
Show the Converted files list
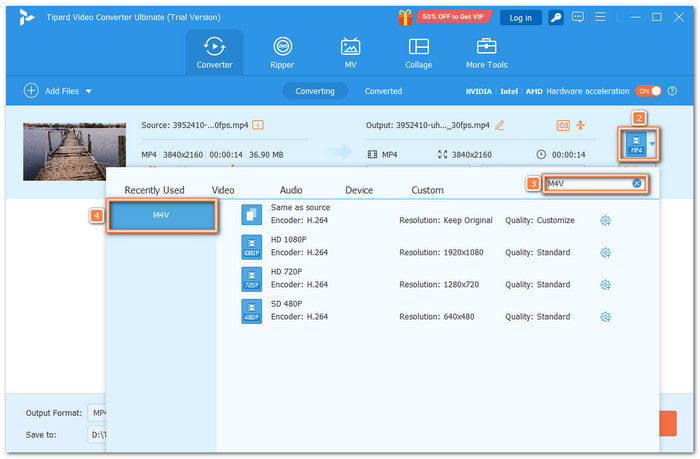click(x=383, y=91)
